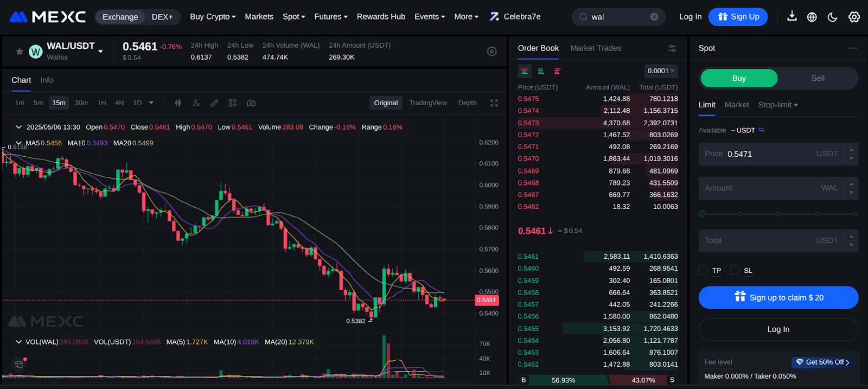Clear the search field text
This screenshot has height=389, width=868.
654,17
